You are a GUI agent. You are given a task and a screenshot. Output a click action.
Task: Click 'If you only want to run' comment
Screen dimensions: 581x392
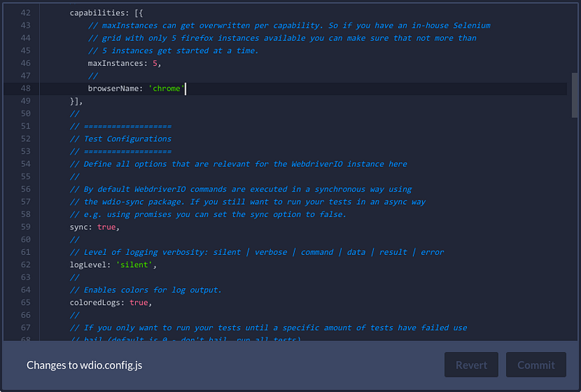tap(268, 328)
